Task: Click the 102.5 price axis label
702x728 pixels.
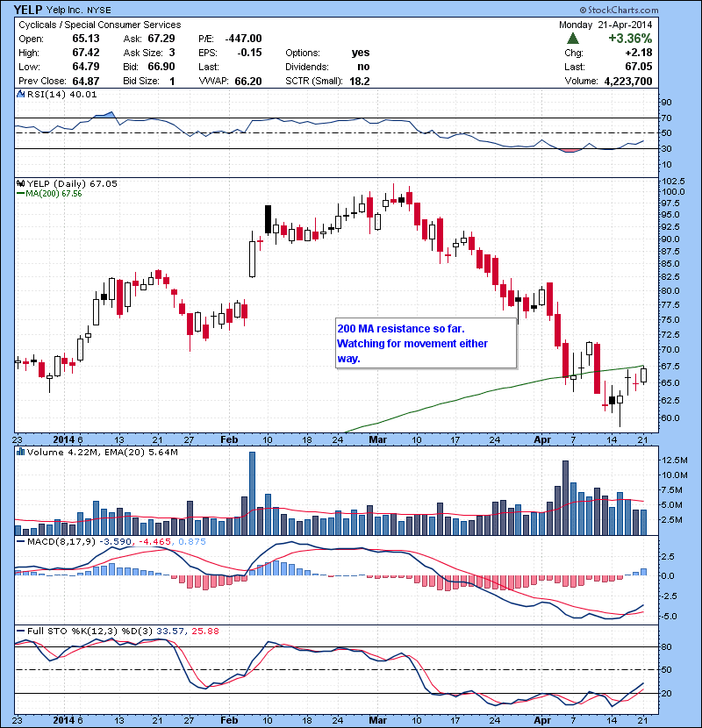Action: click(673, 181)
